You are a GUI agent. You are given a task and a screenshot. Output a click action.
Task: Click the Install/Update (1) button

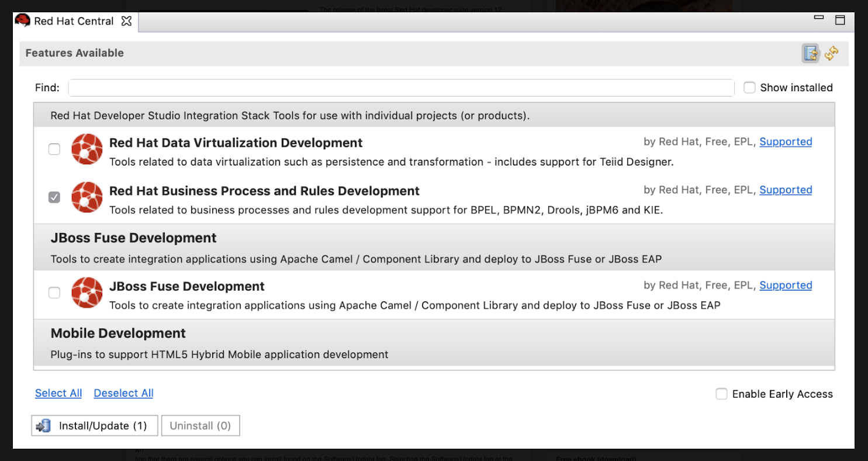point(95,426)
